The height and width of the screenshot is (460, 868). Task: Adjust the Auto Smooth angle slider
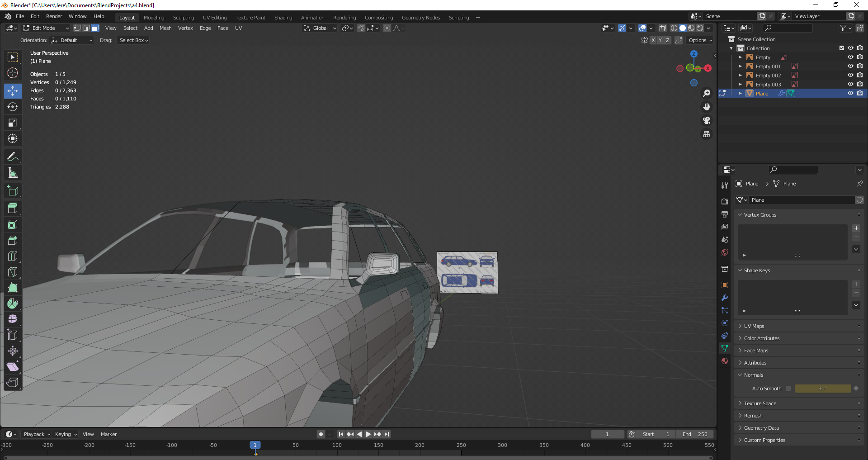822,389
